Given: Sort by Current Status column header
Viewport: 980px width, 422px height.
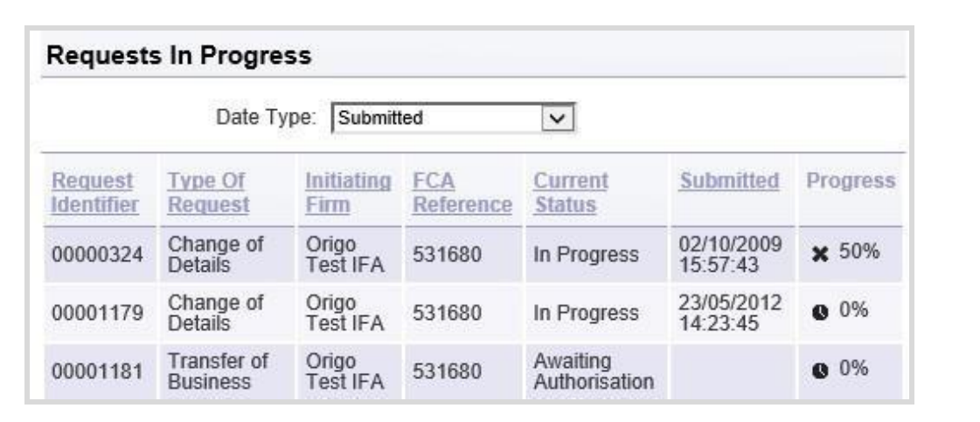Looking at the screenshot, I should pos(571,192).
